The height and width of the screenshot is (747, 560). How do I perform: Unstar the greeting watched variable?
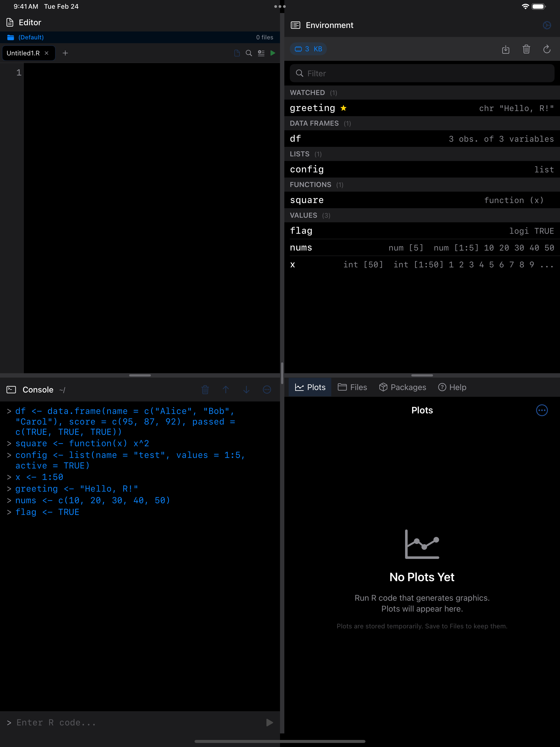coord(343,108)
